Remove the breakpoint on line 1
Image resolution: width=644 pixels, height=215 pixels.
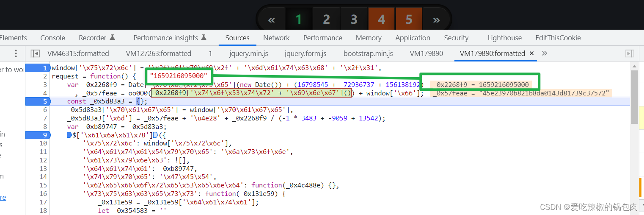tap(38, 68)
